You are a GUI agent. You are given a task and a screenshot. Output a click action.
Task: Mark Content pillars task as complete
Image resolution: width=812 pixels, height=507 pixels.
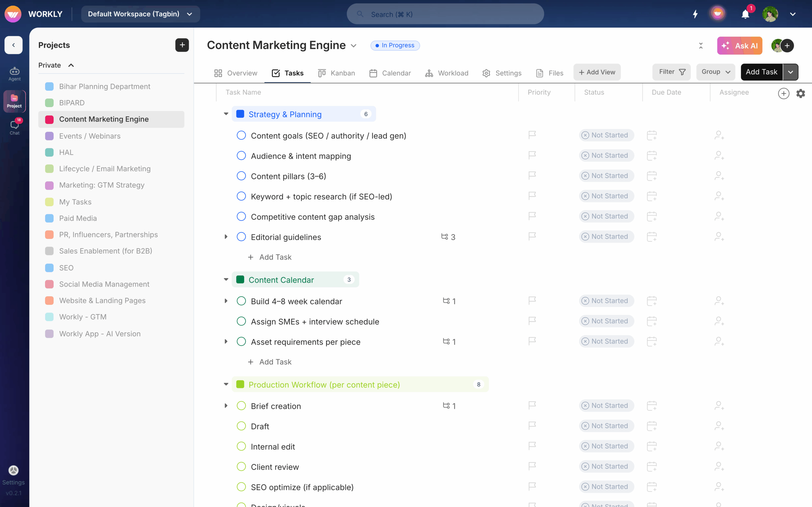point(241,176)
